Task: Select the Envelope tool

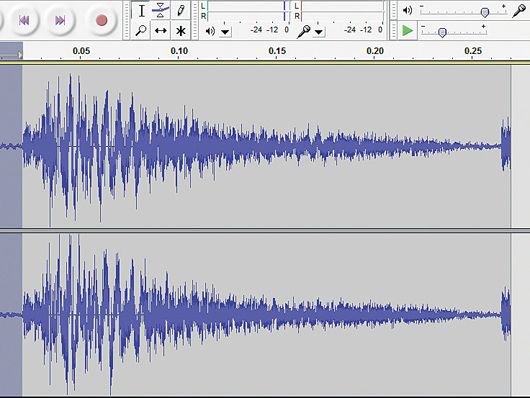Action: click(161, 11)
